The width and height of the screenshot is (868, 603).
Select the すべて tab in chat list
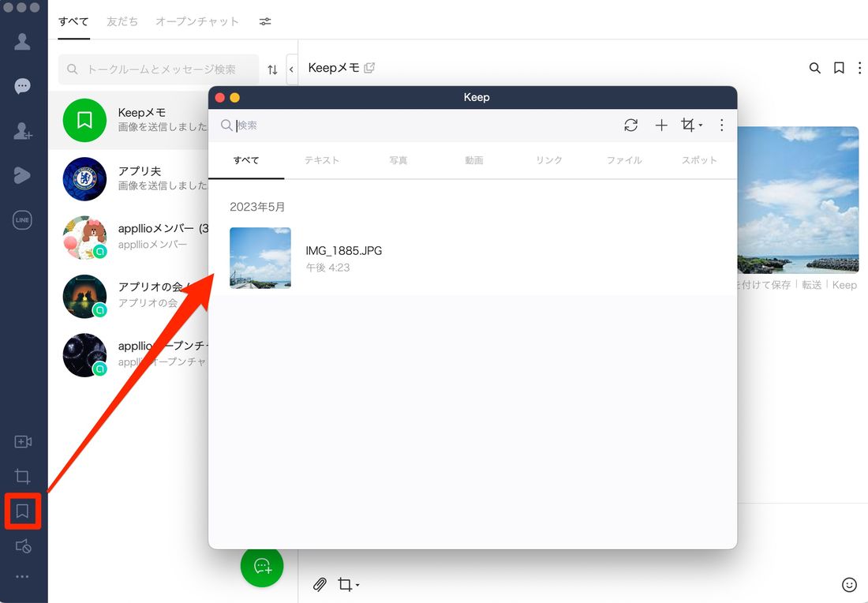[73, 21]
